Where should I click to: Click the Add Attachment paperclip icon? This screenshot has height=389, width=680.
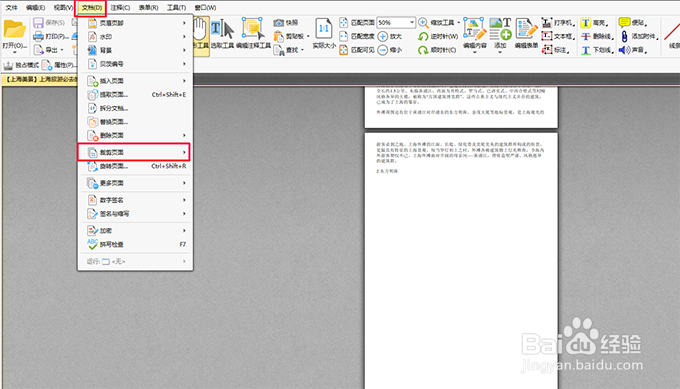click(x=624, y=36)
